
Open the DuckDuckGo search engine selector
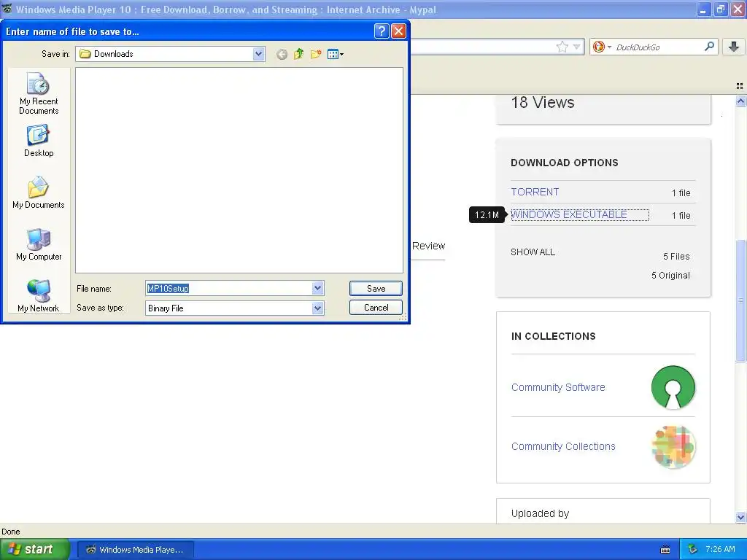[x=602, y=47]
